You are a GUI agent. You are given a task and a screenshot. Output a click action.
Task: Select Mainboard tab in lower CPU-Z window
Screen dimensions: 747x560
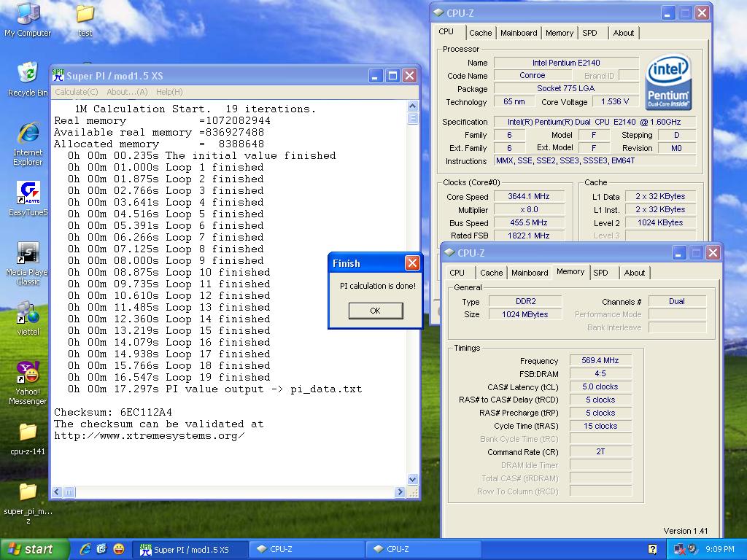tap(530, 273)
